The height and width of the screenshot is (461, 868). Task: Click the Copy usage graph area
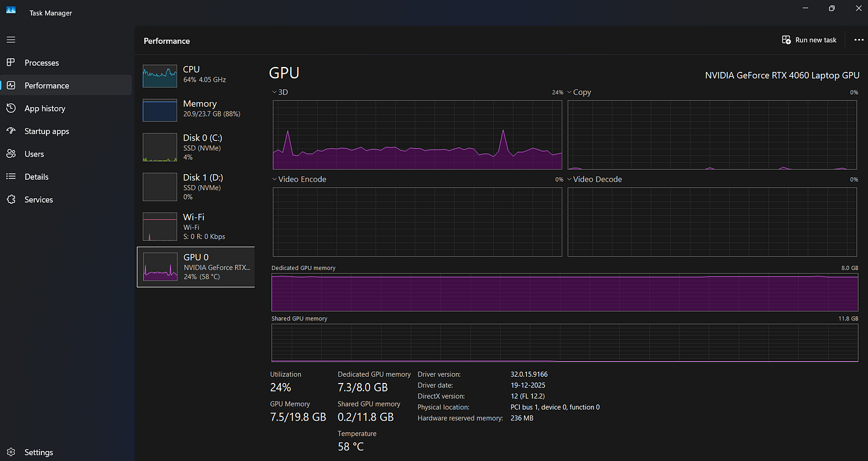click(x=713, y=135)
